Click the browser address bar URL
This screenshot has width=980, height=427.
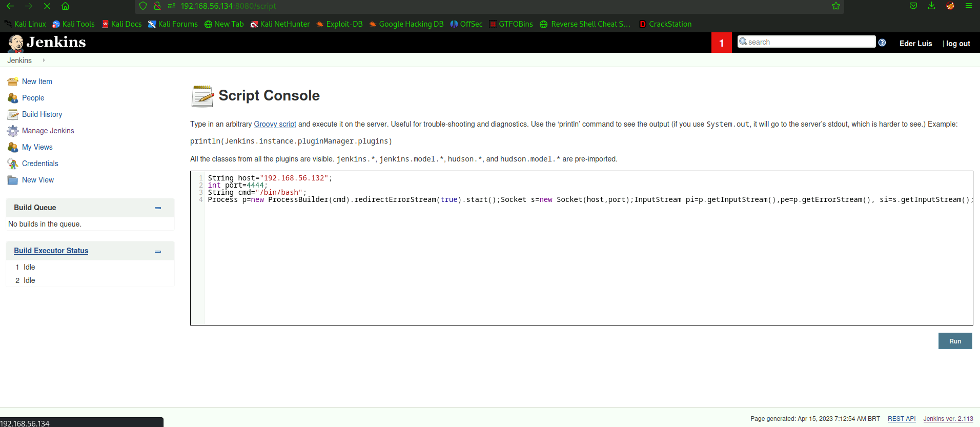click(x=229, y=6)
